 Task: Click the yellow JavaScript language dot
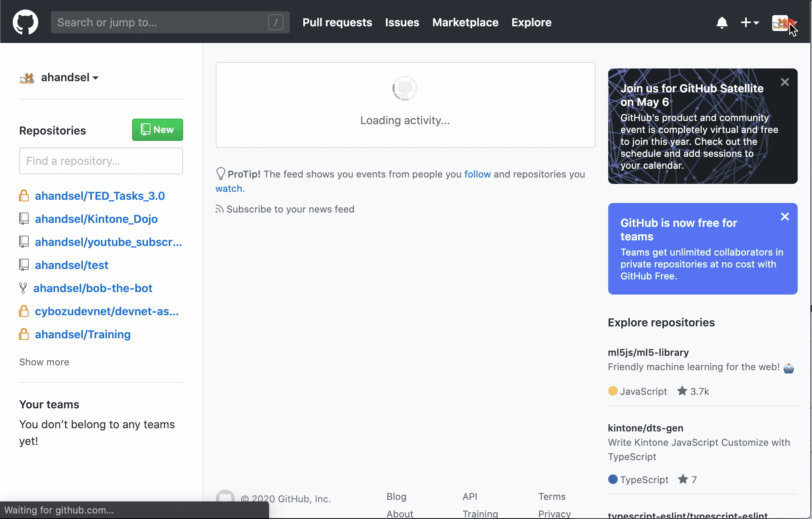[613, 391]
